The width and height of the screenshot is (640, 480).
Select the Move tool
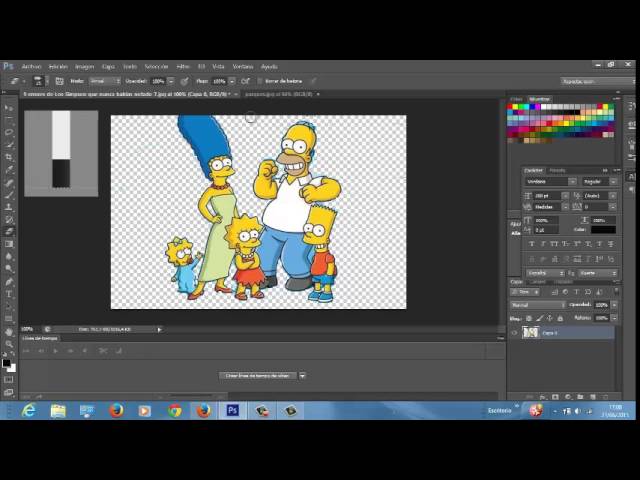click(9, 108)
